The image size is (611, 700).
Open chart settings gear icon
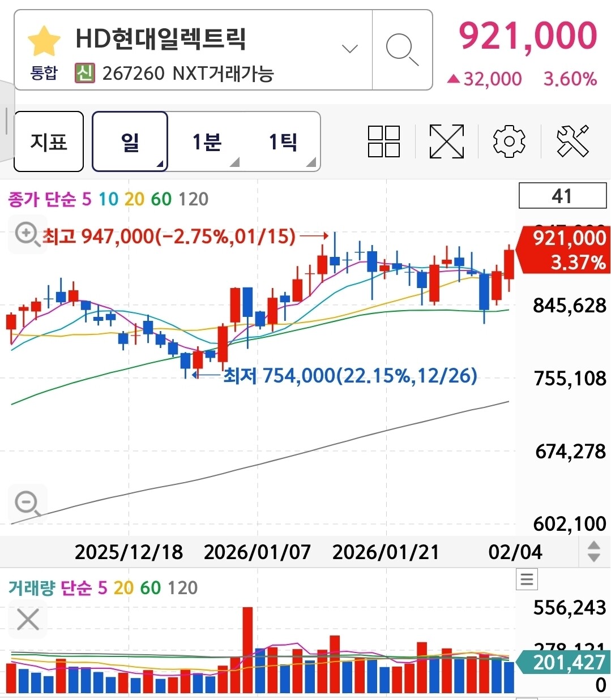[509, 141]
